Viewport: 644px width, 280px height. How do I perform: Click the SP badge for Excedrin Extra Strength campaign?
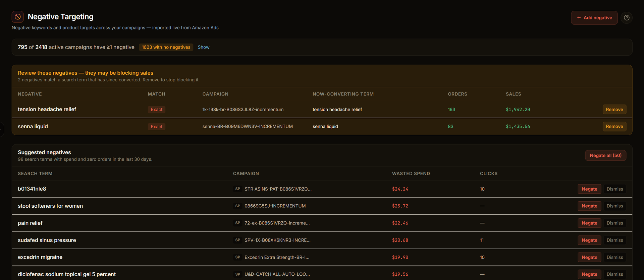[x=238, y=257]
